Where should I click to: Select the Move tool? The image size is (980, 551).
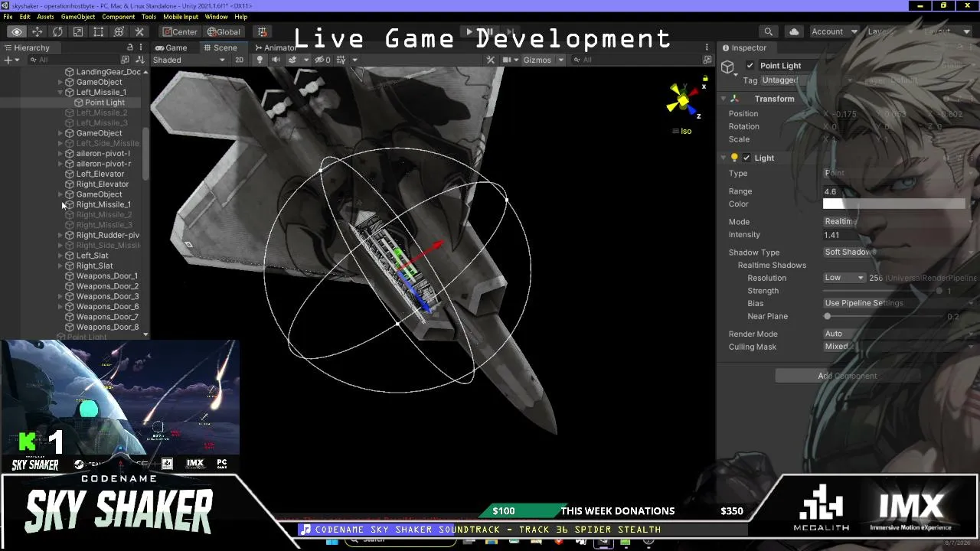(x=37, y=32)
